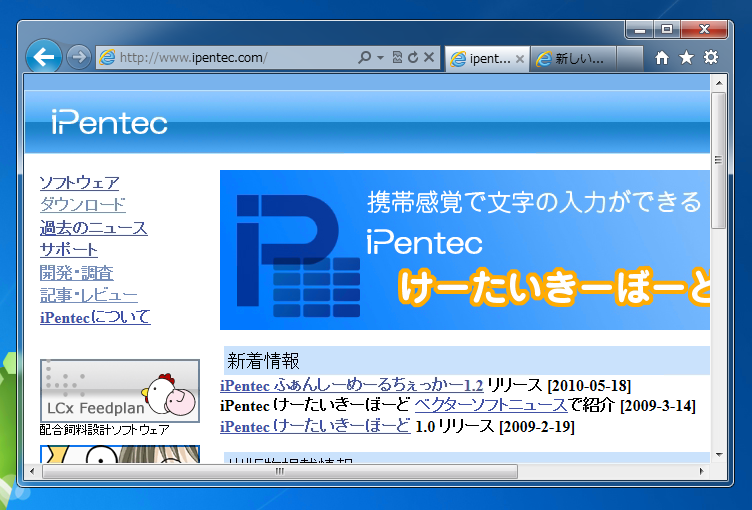Click the cartoon character banner below Feedplan
The width and height of the screenshot is (752, 510).
click(x=120, y=454)
